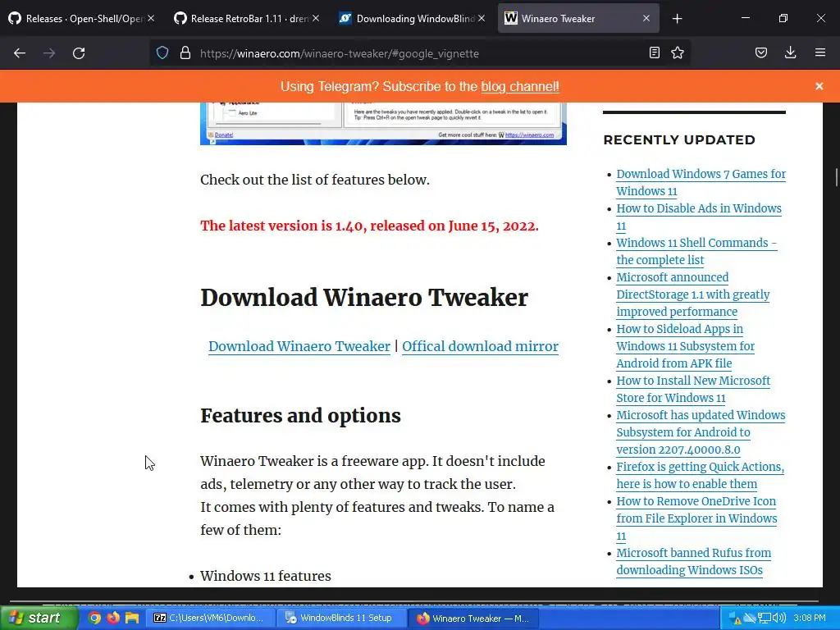Click the page vertical scrollbar thumb
Image resolution: width=840 pixels, height=630 pixels.
click(x=836, y=177)
